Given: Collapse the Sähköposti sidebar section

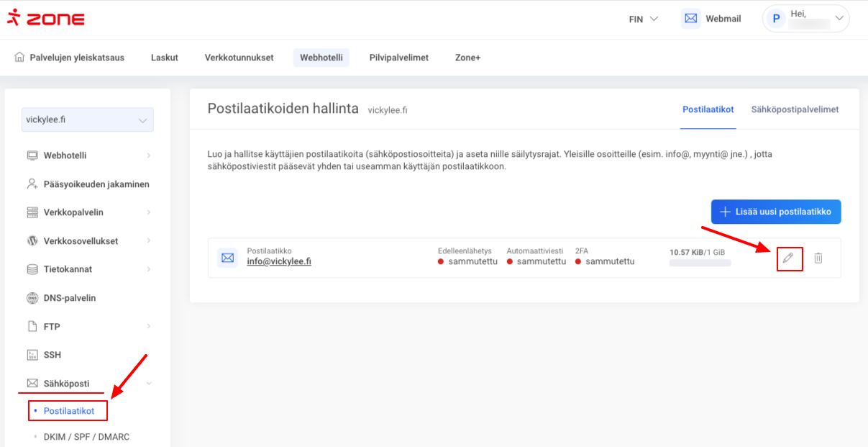Looking at the screenshot, I should 66,384.
